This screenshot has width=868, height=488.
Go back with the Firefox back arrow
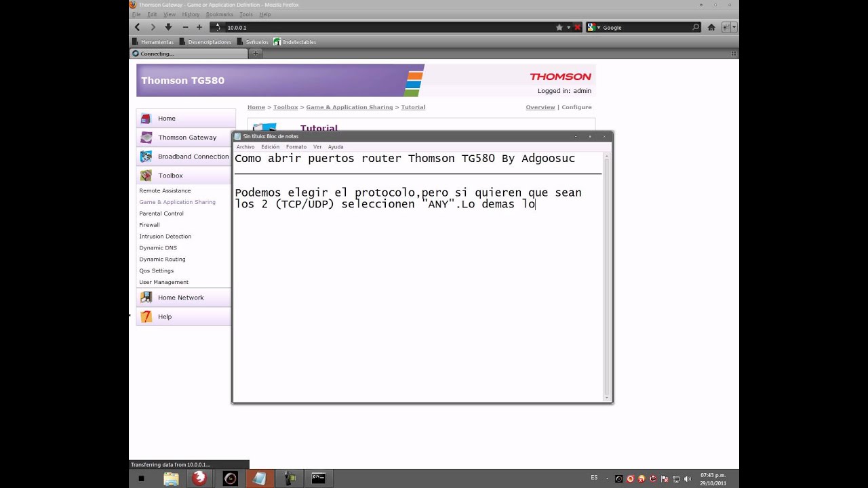tap(137, 27)
